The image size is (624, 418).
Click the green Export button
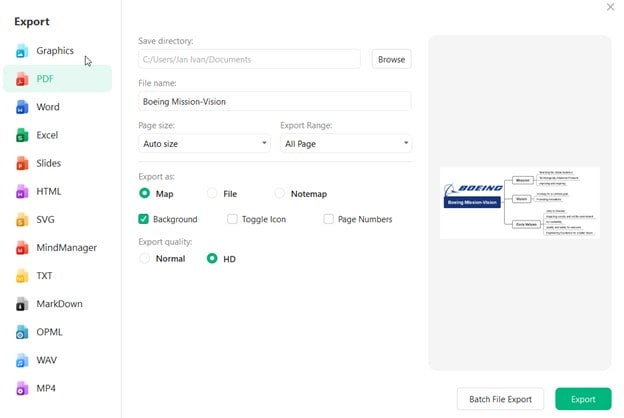pos(583,399)
